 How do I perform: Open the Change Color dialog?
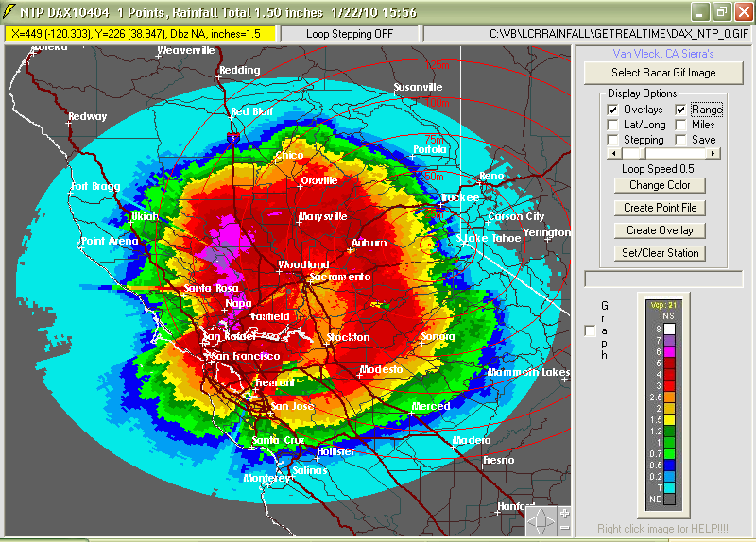pyautogui.click(x=660, y=185)
